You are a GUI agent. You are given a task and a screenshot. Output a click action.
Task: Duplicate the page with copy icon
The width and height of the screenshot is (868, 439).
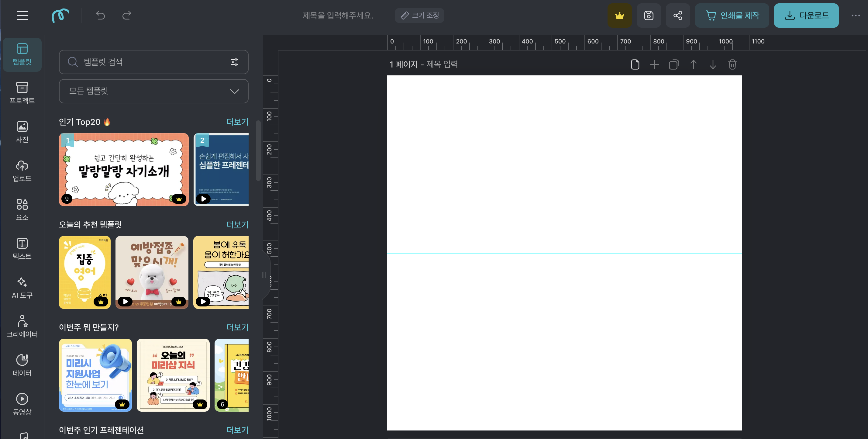673,64
